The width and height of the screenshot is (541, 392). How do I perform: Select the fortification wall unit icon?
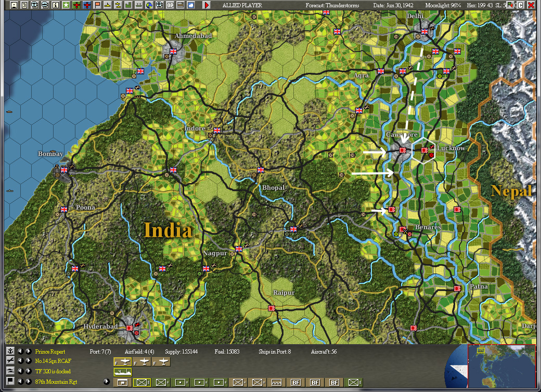[x=276, y=382]
